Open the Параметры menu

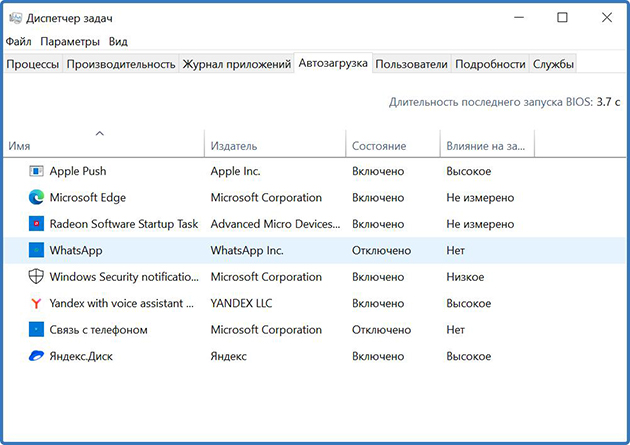pyautogui.click(x=70, y=42)
